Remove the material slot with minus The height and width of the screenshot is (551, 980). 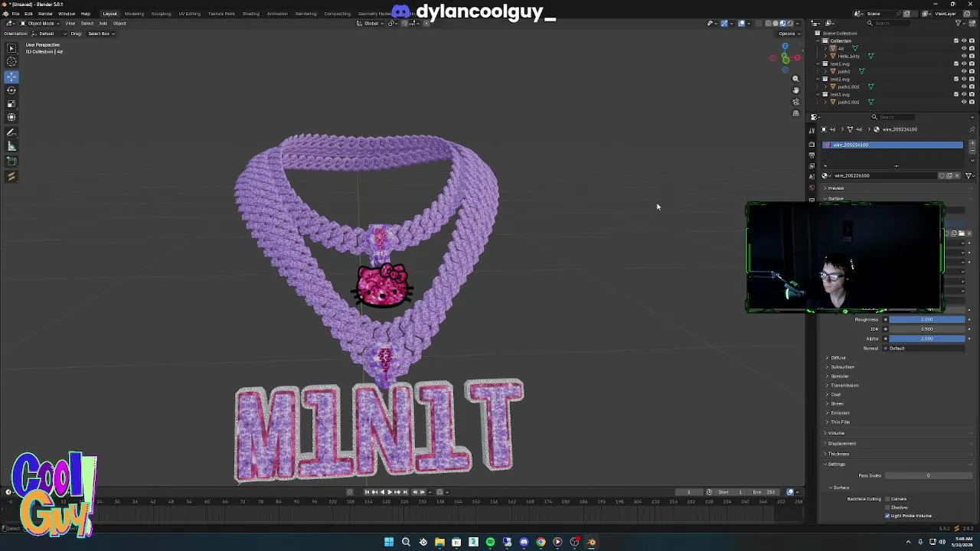click(x=972, y=150)
